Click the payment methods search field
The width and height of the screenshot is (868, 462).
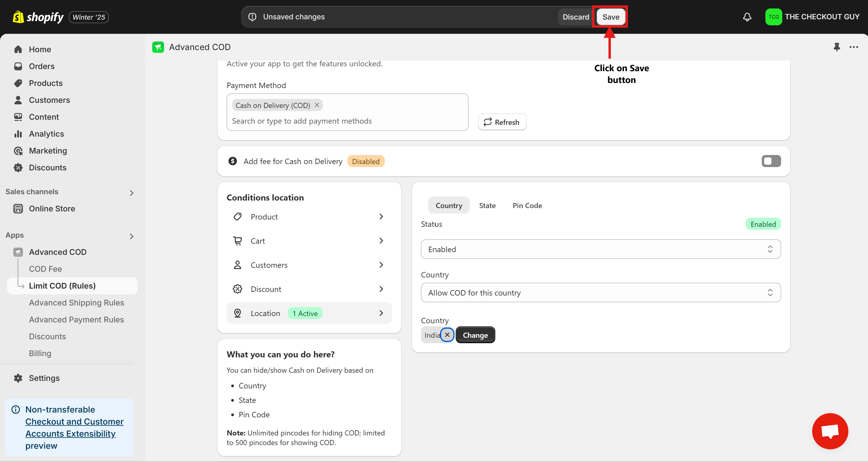[347, 121]
